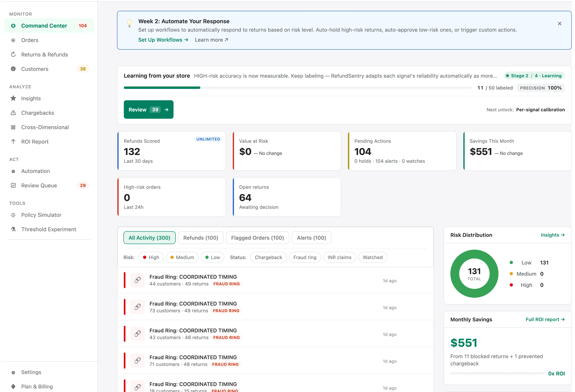This screenshot has width=575, height=392.
Task: Click the High 0 legend entry
Action: pos(527,285)
